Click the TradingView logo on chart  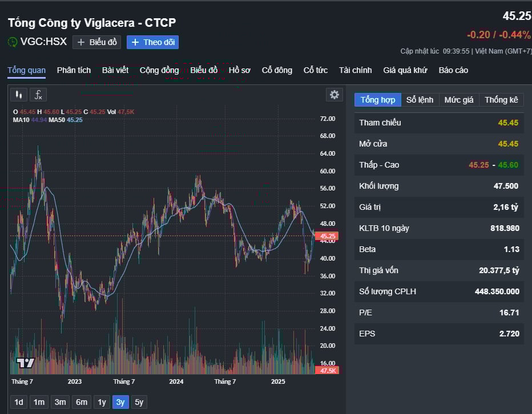pos(26,363)
